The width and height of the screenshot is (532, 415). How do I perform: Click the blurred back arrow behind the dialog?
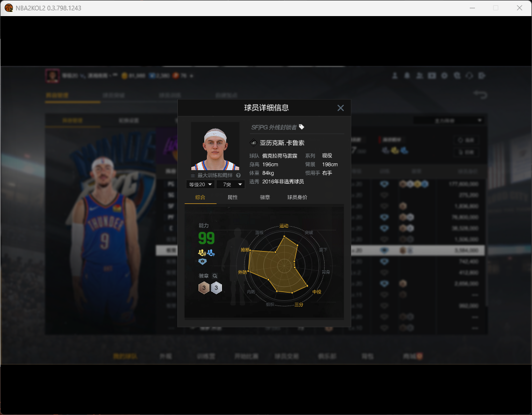(x=481, y=94)
